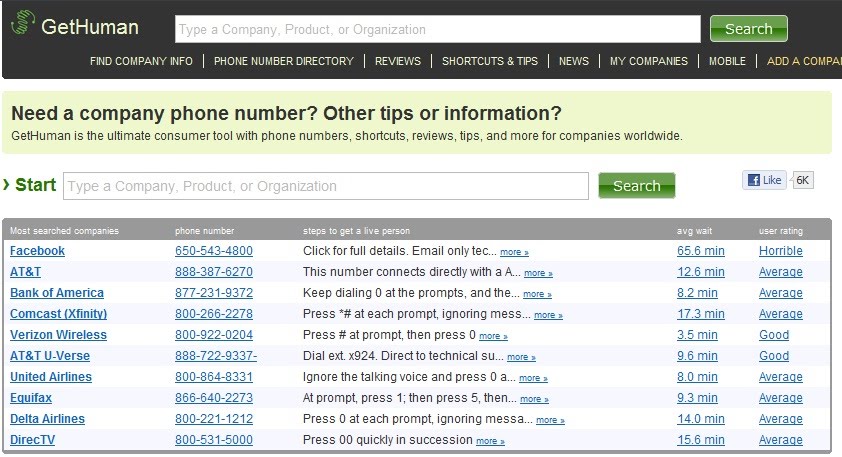The image size is (842, 457).
Task: Click Good rating for AT&T U-Verse
Action: (774, 356)
